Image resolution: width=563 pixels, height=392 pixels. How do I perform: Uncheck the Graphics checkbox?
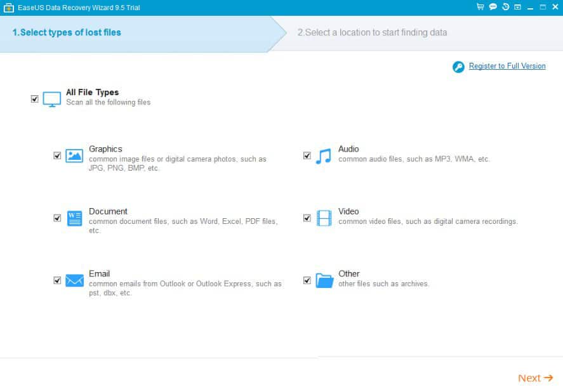click(57, 155)
